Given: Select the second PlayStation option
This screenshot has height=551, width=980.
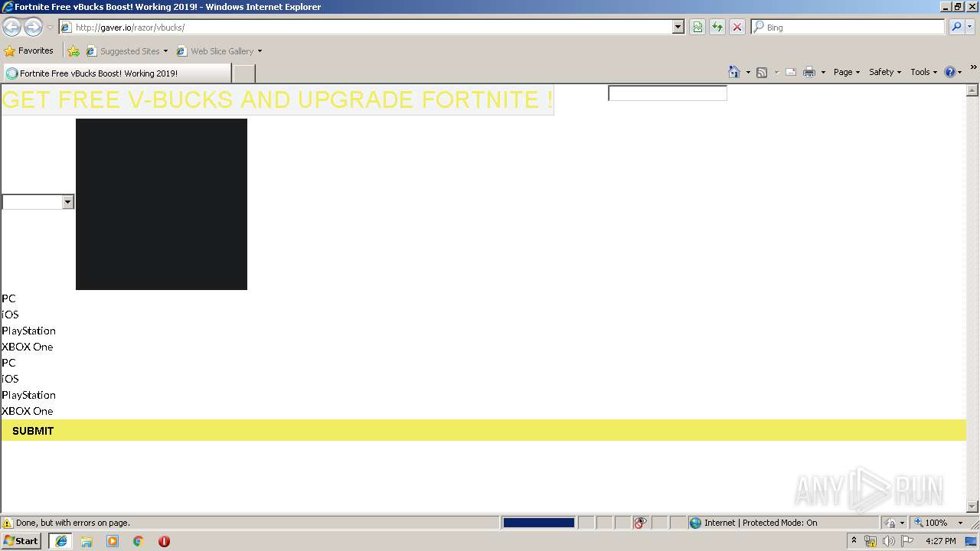Looking at the screenshot, I should point(28,395).
